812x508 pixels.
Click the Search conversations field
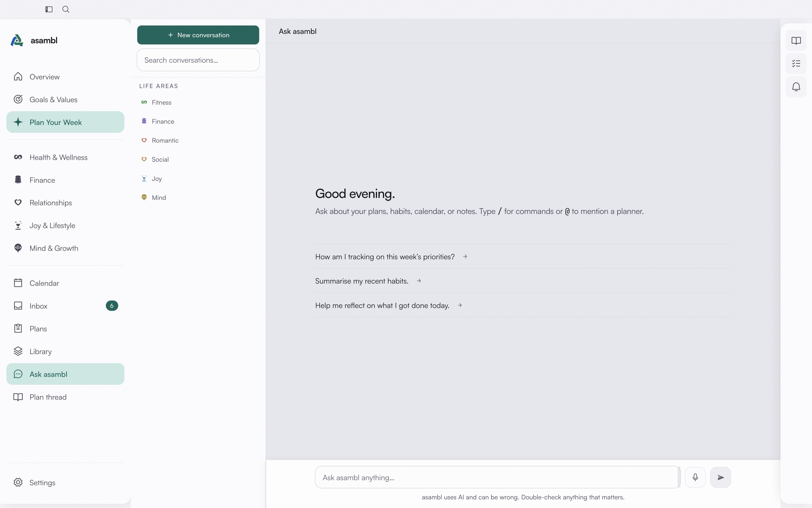(x=198, y=60)
